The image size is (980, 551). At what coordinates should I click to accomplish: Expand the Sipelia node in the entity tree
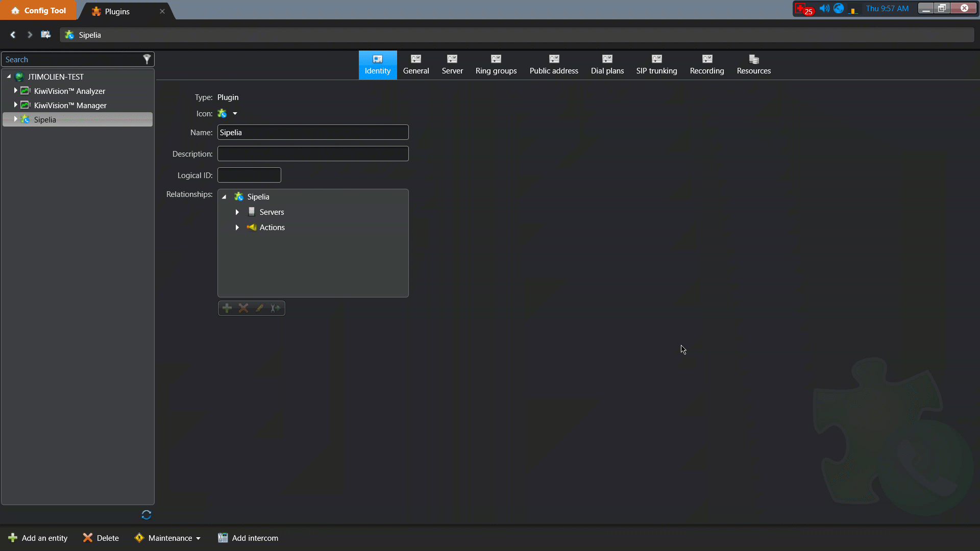pos(15,119)
